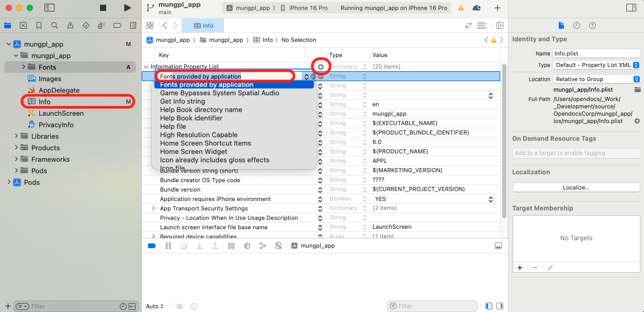644x312 pixels.
Task: Open the debug view hierarchy icon
Action: (x=247, y=246)
